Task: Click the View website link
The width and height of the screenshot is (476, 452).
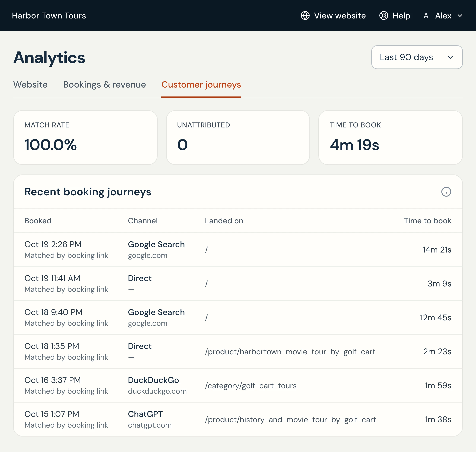Action: [333, 16]
